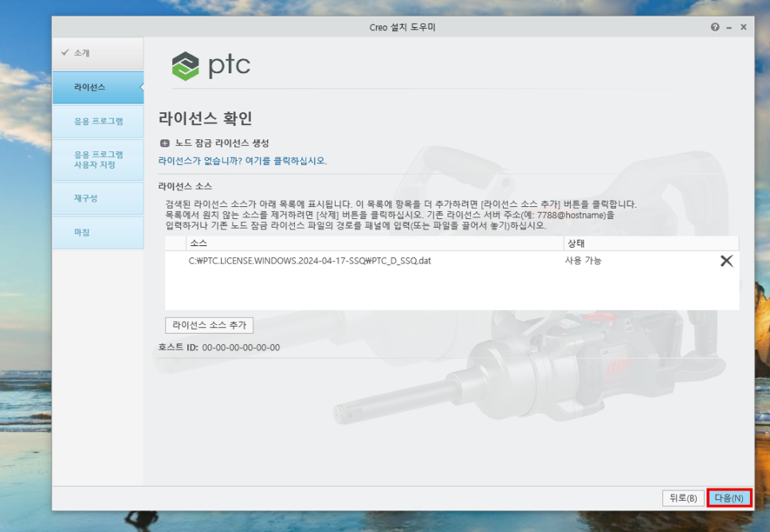Open the 응용 프로그램 사용자 지정 step
770x532 pixels.
click(x=98, y=159)
